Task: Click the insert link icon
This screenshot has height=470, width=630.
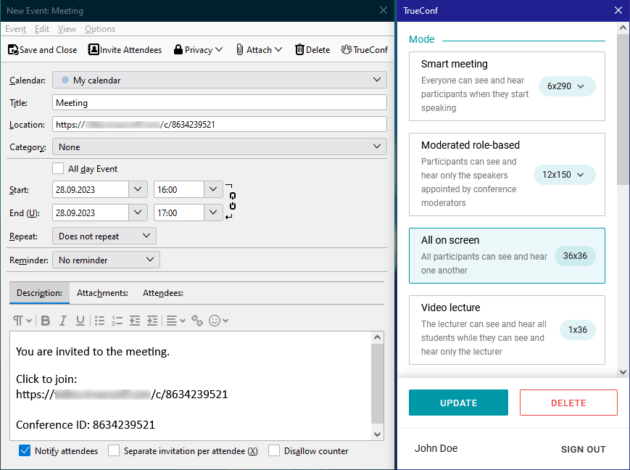Action: tap(197, 321)
